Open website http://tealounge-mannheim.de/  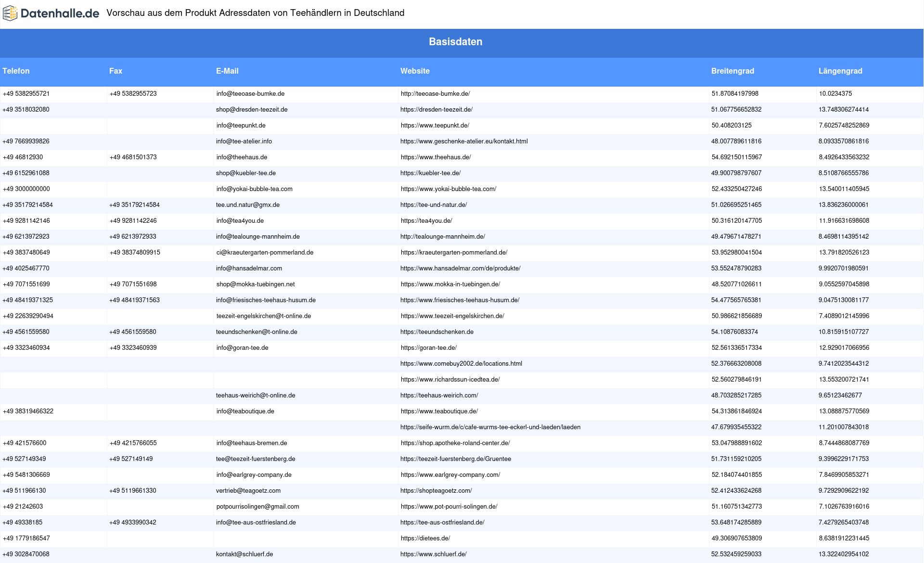[443, 237]
